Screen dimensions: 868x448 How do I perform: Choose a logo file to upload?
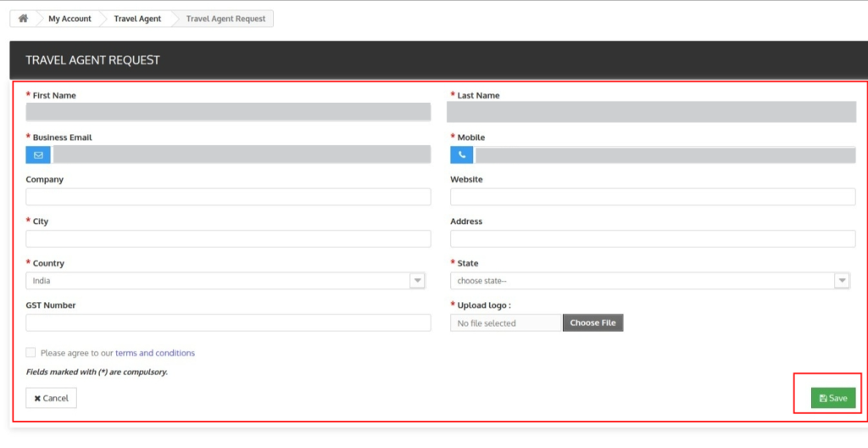coord(593,322)
